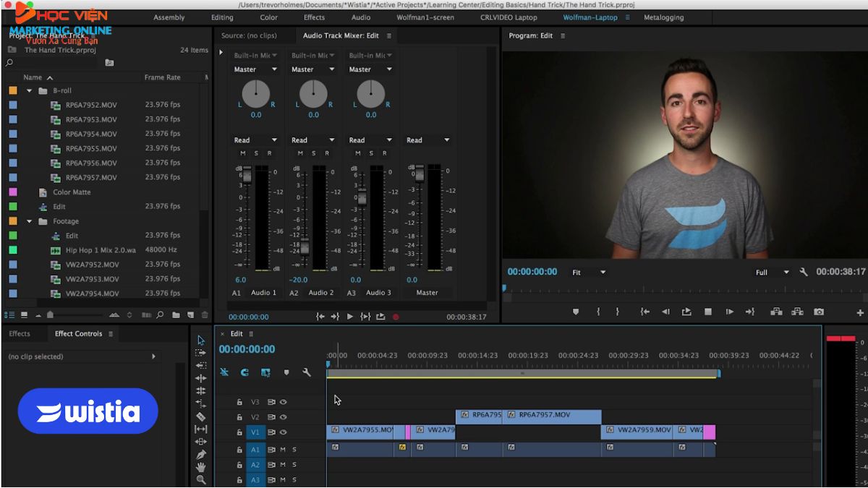Open Metalogging workspace
This screenshot has height=488, width=868.
click(x=663, y=17)
